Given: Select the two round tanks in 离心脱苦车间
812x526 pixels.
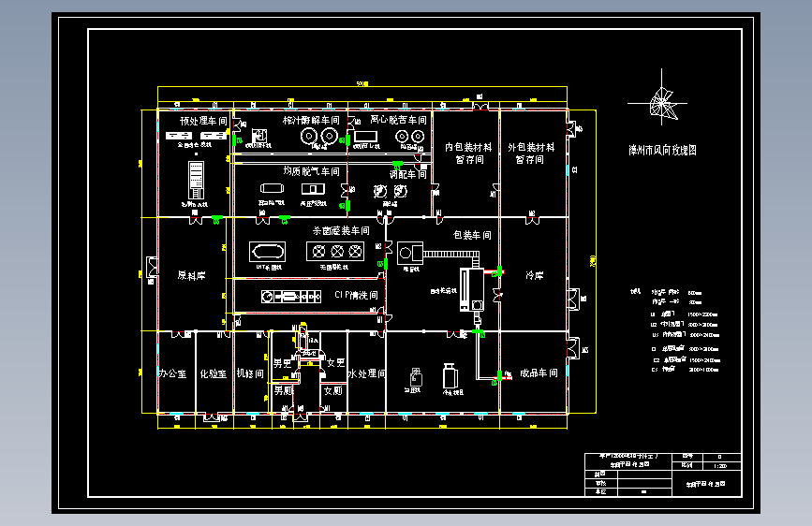Looking at the screenshot, I should 409,137.
